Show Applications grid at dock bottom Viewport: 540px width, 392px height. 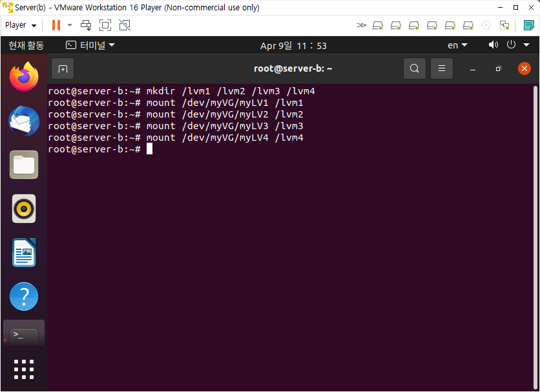pos(24,369)
